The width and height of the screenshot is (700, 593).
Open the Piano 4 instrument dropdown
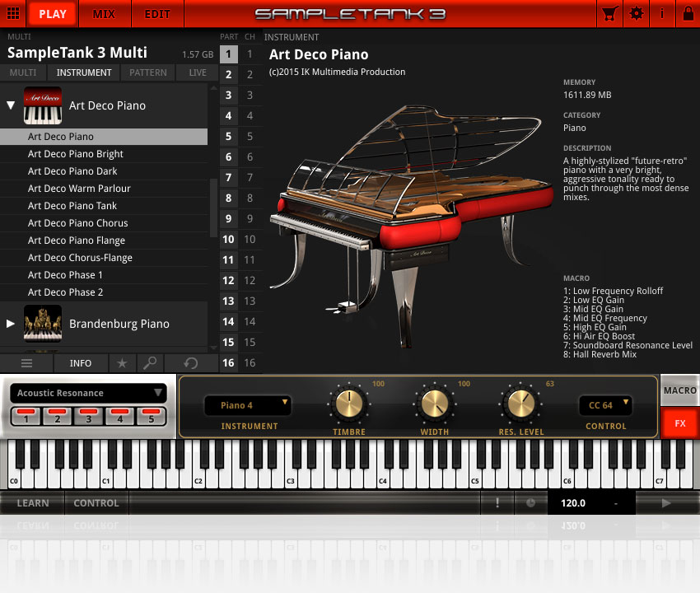pos(247,405)
